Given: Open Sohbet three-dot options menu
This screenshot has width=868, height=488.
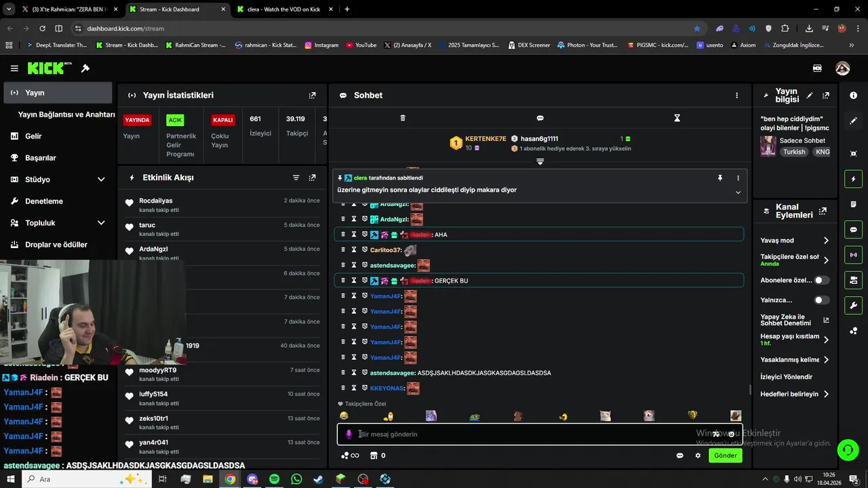Looking at the screenshot, I should click(x=736, y=96).
